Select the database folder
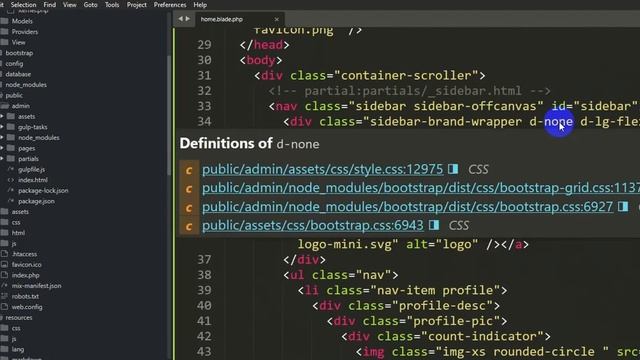Viewport: 640px width, 360px height. click(x=18, y=74)
